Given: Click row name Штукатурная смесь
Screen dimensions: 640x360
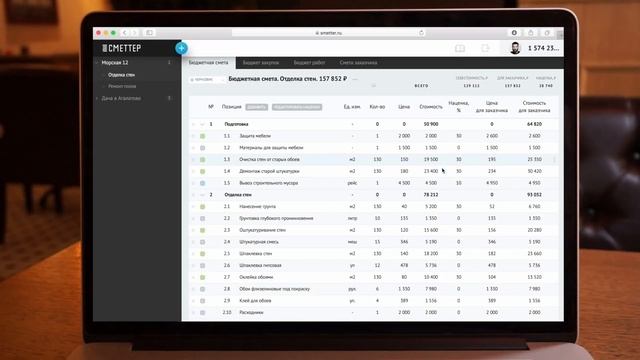Looking at the screenshot, I should (x=259, y=242).
